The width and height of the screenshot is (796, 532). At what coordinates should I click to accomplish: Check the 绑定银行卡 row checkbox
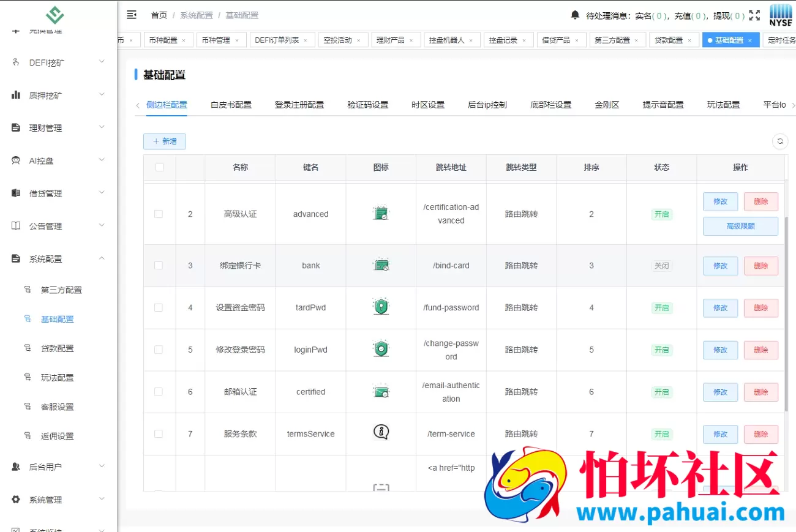[x=159, y=265]
